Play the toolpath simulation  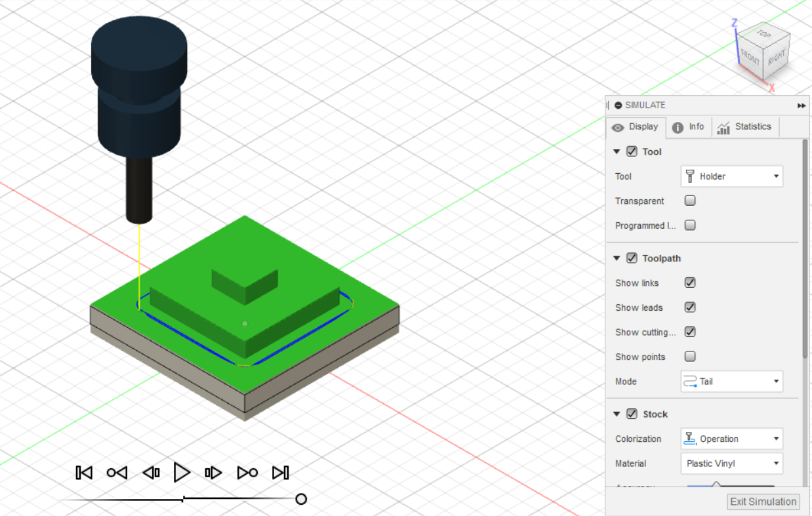182,473
